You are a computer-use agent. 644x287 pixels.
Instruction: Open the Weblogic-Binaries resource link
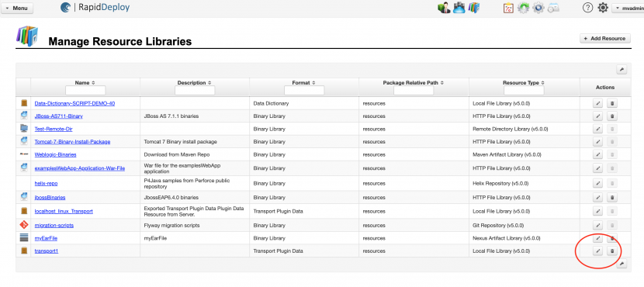click(55, 155)
